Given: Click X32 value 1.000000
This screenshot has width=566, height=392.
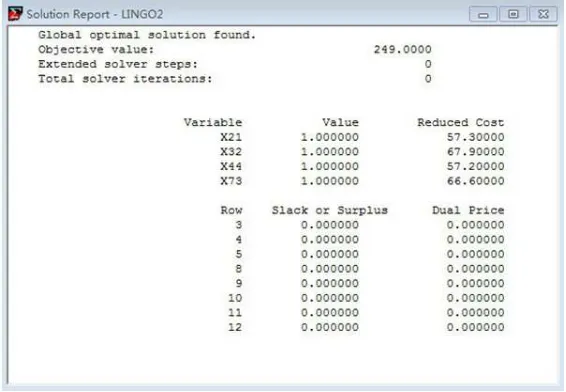Looking at the screenshot, I should 330,152.
